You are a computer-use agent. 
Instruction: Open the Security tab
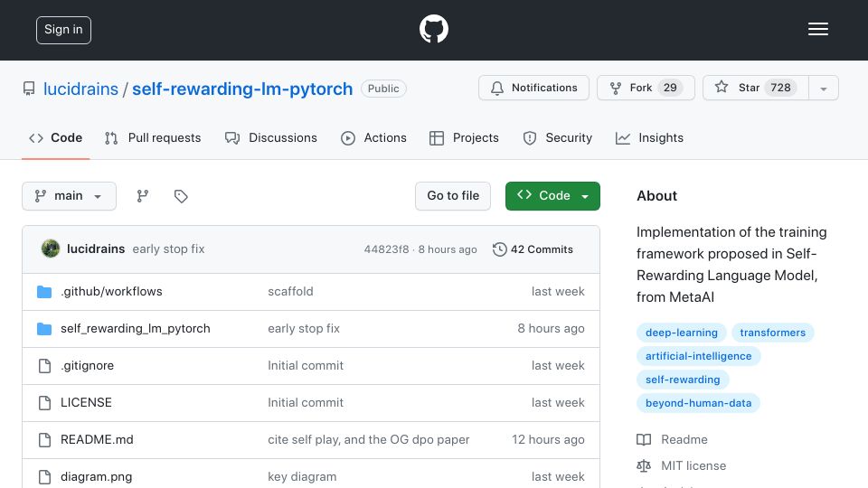[558, 137]
